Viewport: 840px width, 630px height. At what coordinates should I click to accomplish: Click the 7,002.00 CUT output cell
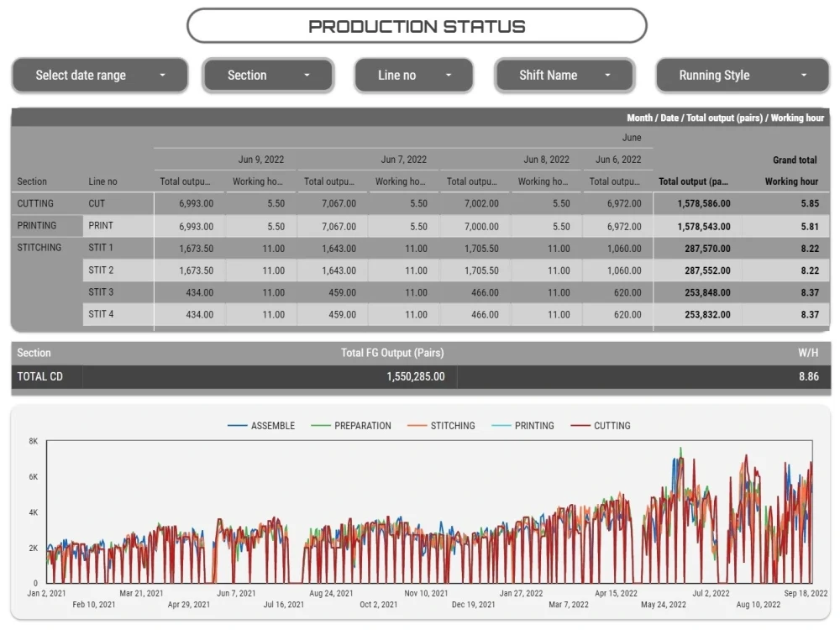tap(481, 203)
